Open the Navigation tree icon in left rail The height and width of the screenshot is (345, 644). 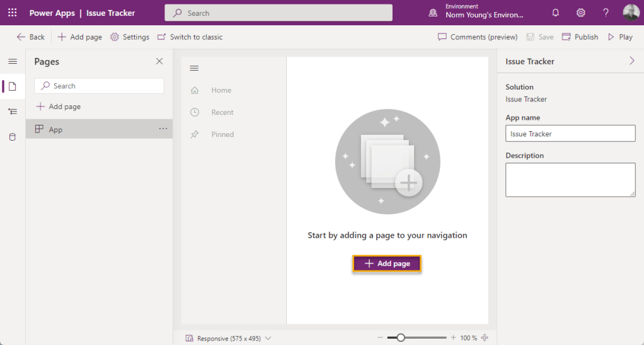(x=13, y=112)
